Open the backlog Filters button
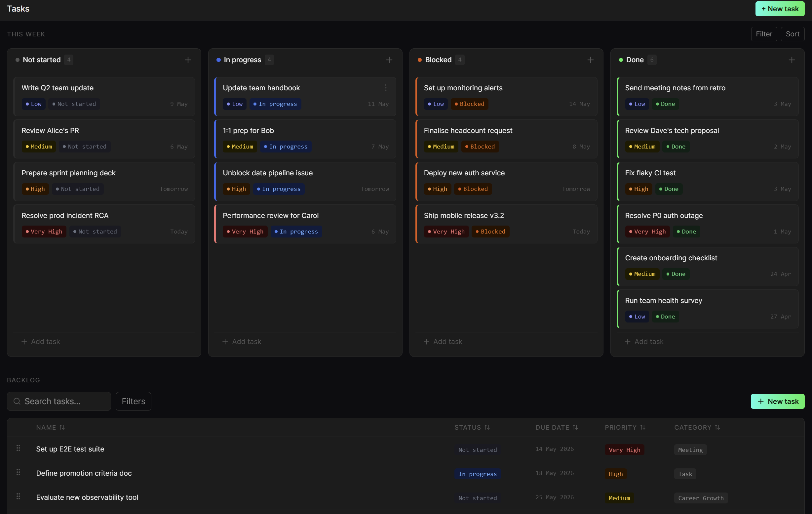 [x=133, y=401]
